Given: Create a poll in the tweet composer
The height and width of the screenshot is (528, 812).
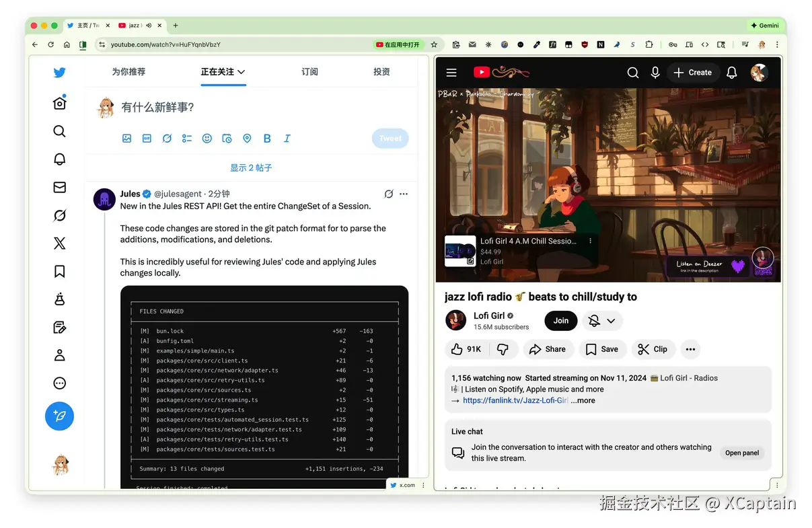Looking at the screenshot, I should [186, 138].
